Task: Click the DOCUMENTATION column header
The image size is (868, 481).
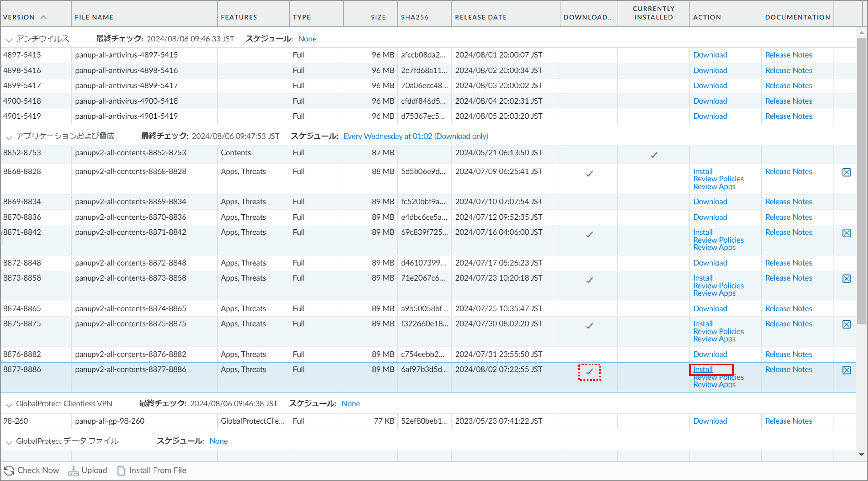Action: [798, 17]
